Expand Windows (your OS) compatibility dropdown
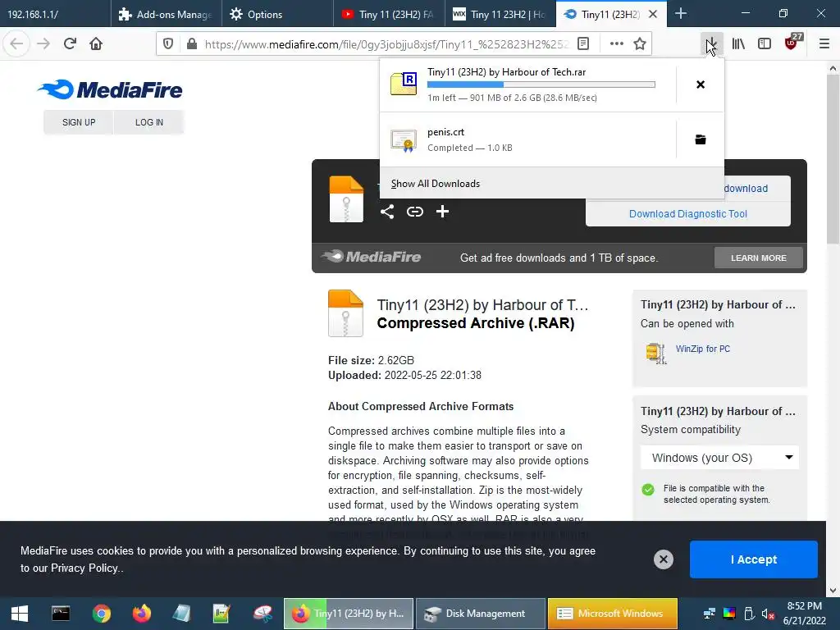 [x=719, y=458]
